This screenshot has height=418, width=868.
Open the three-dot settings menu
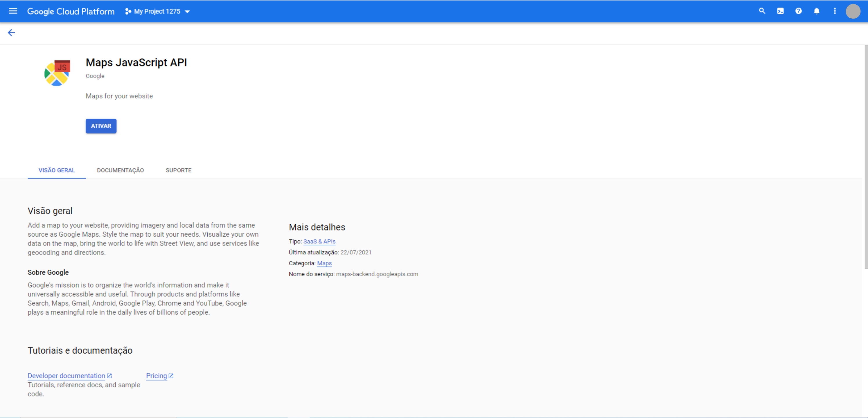[x=835, y=11]
